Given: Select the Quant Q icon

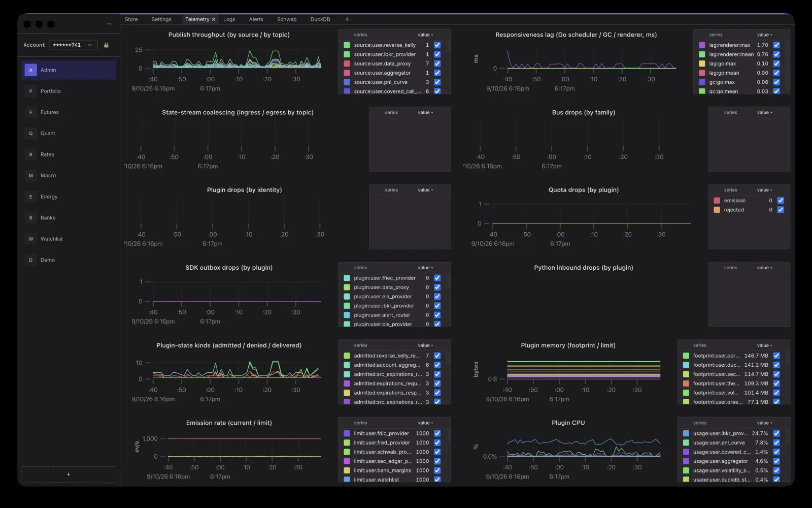Looking at the screenshot, I should [x=30, y=134].
